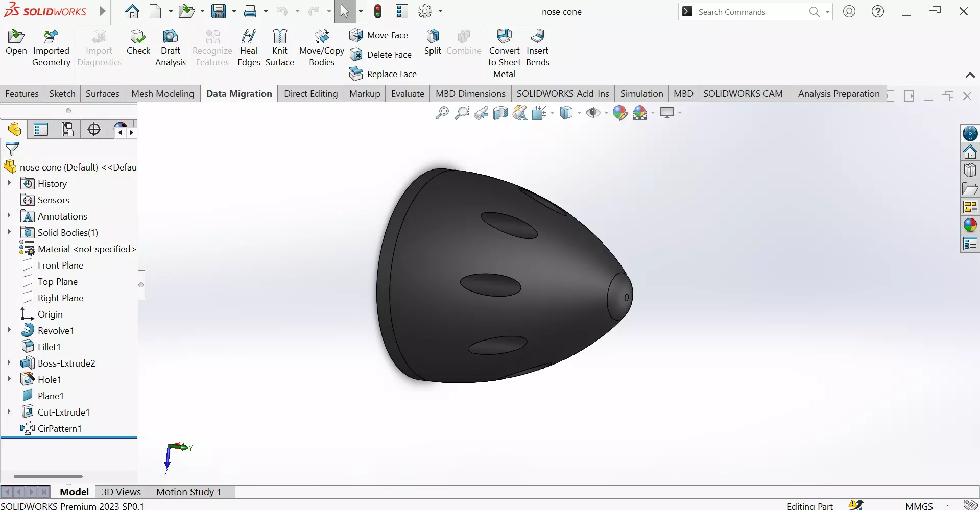Click the Imported Geometry tool
The width and height of the screenshot is (980, 510).
[51, 48]
